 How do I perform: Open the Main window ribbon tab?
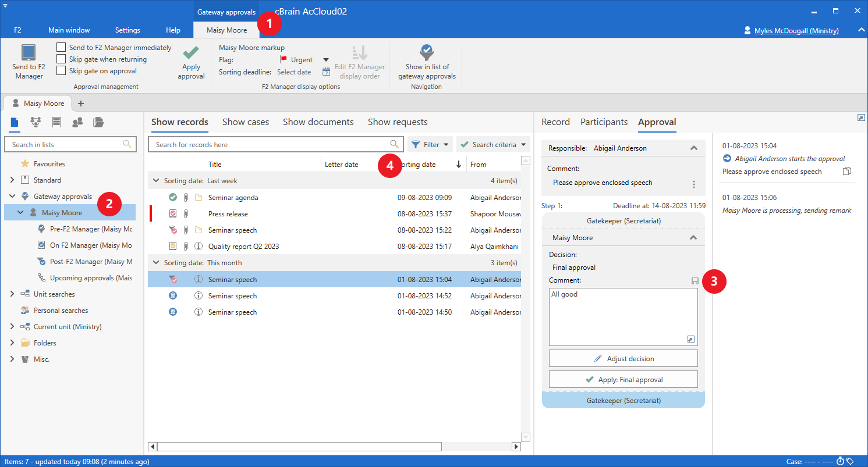pyautogui.click(x=69, y=30)
